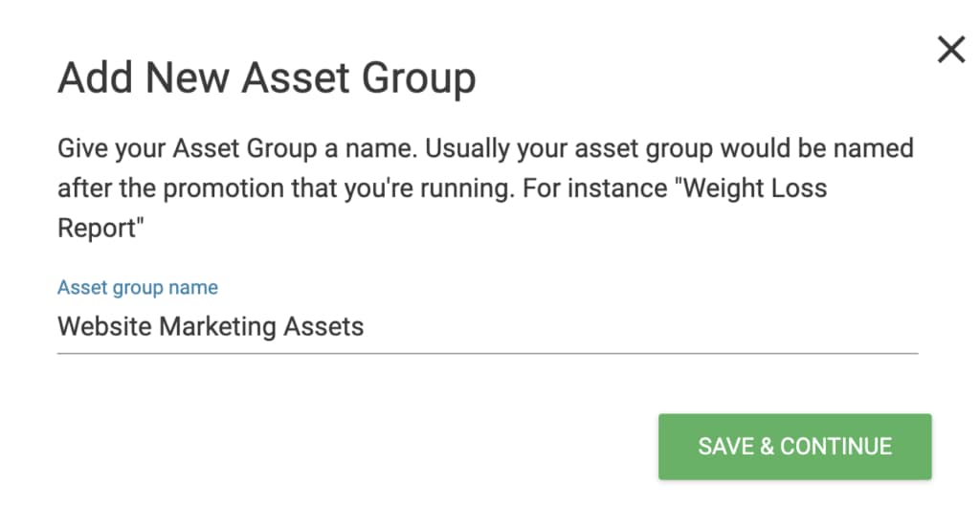Click the word 'Assets' in the name field

pyautogui.click(x=324, y=327)
